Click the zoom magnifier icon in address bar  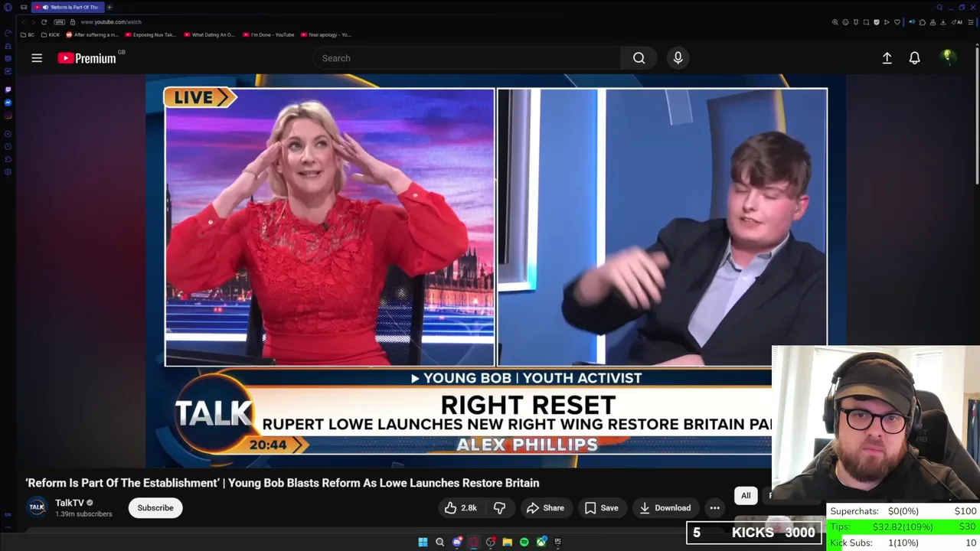(835, 22)
